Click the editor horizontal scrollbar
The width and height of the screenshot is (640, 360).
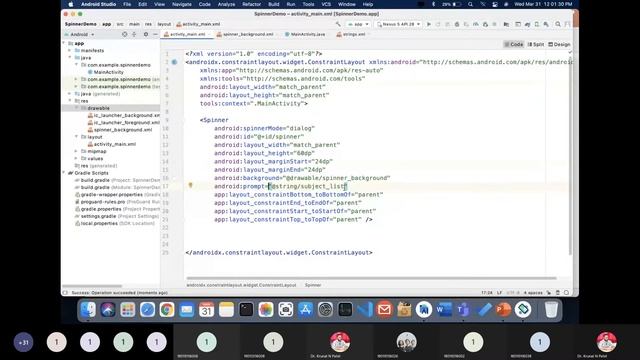tap(371, 278)
